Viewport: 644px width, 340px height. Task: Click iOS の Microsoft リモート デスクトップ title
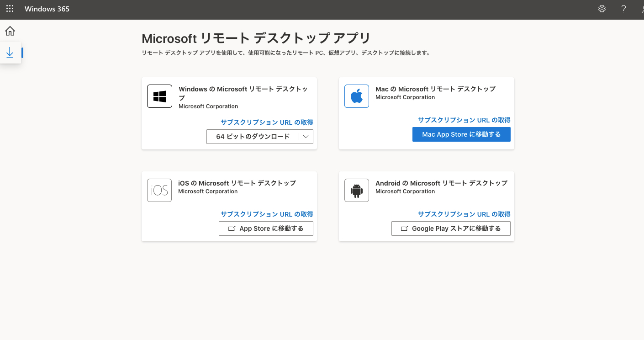tap(237, 183)
